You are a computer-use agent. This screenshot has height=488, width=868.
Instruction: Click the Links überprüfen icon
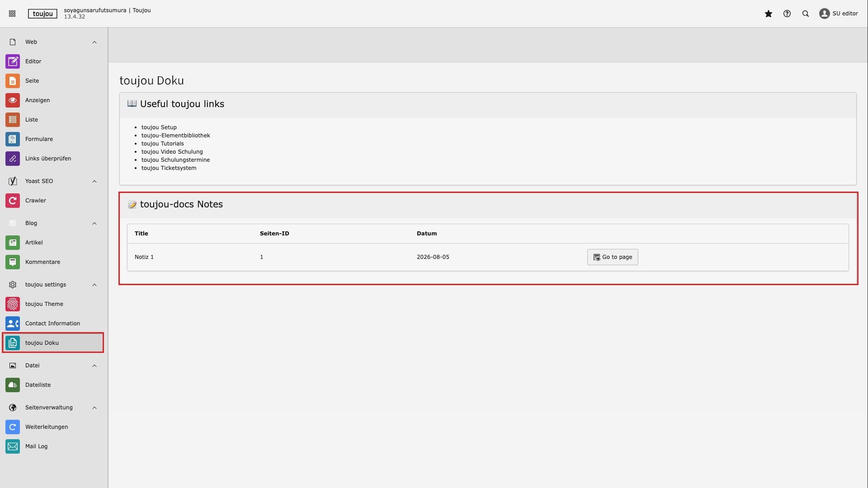pos(13,159)
